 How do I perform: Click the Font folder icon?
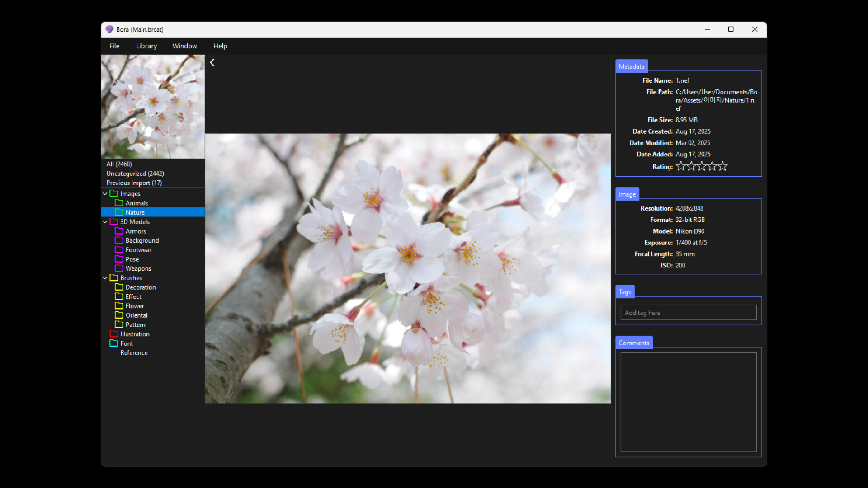114,343
